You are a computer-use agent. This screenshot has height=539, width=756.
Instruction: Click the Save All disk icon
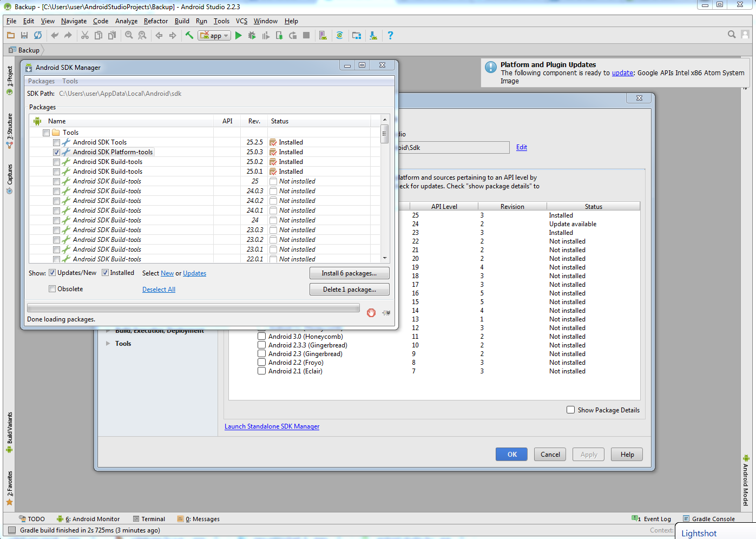pos(24,36)
